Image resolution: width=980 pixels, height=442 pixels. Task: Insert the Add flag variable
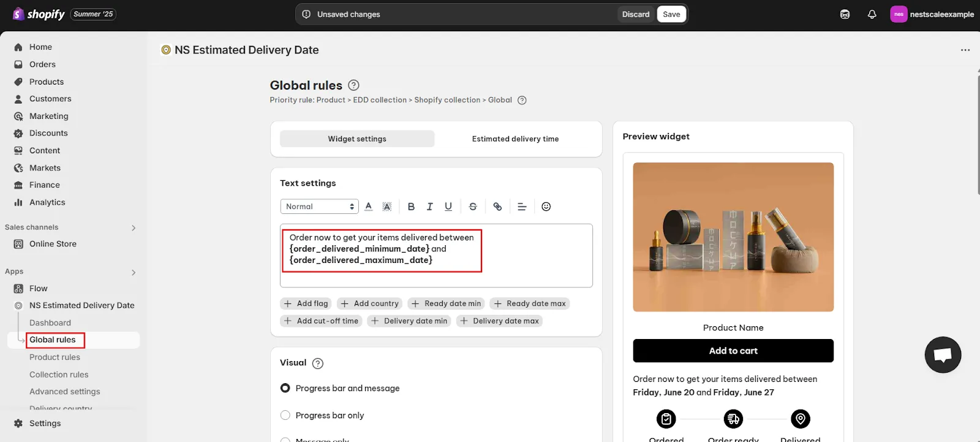(306, 303)
